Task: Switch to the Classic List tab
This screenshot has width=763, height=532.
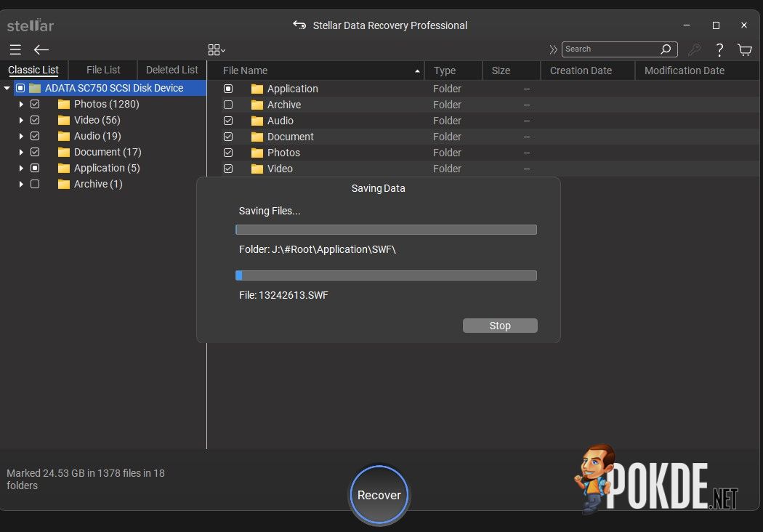Action: tap(33, 70)
